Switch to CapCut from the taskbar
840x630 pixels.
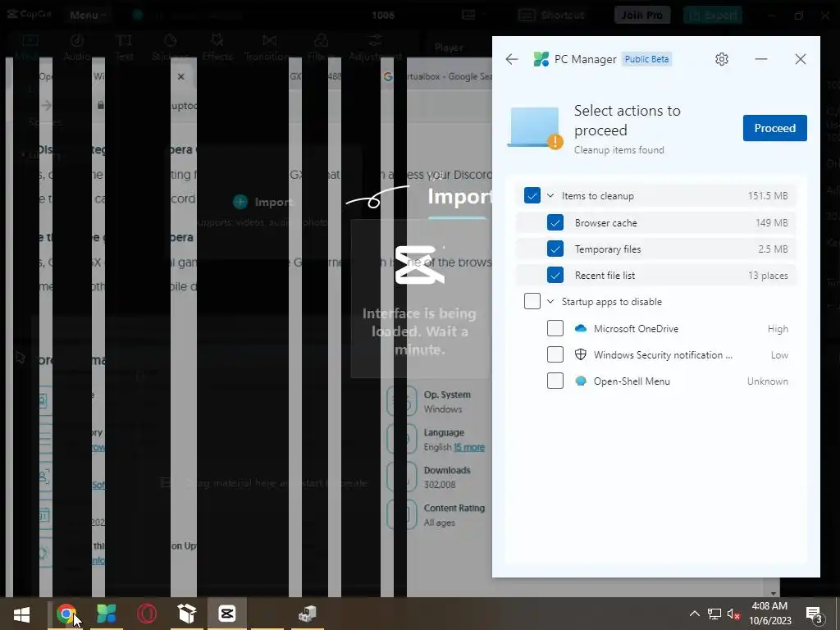tap(227, 614)
